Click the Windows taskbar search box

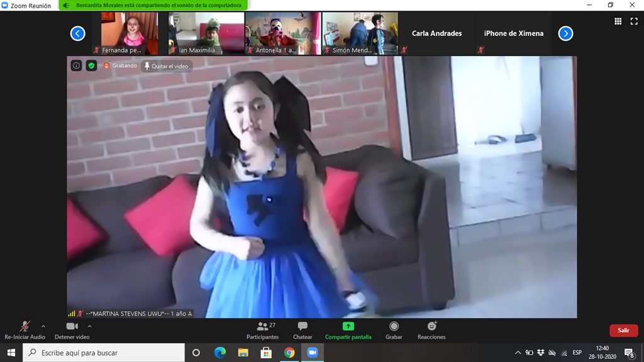point(104,353)
